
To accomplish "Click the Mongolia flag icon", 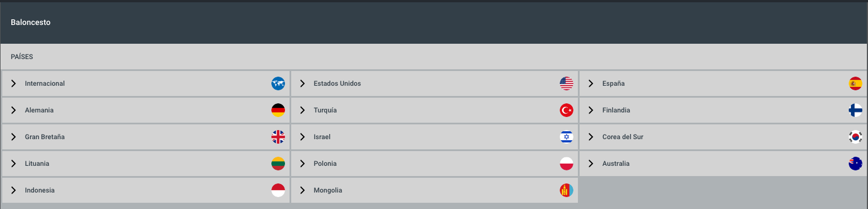I will coord(567,190).
